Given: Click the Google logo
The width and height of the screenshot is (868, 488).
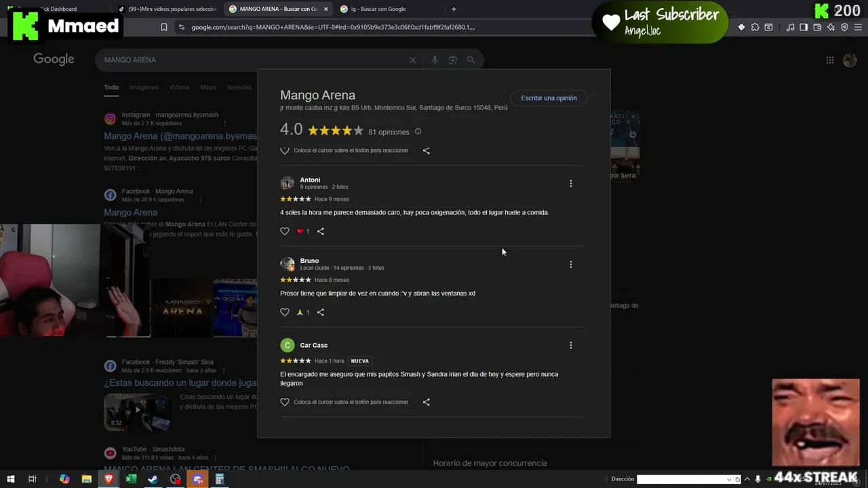Looking at the screenshot, I should click(54, 60).
